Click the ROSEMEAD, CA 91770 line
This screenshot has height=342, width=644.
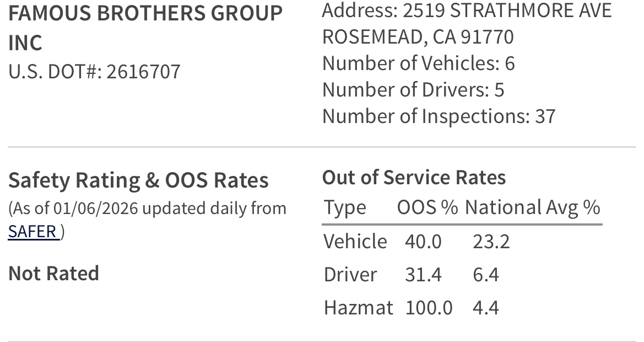pos(418,37)
